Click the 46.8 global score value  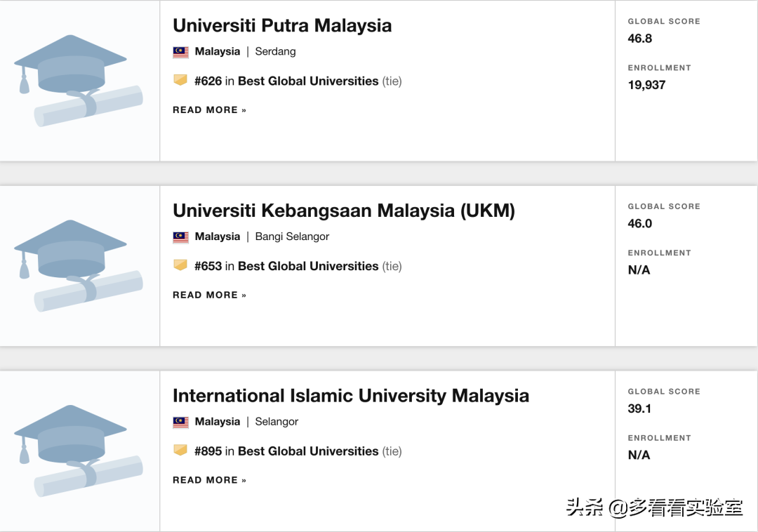pyautogui.click(x=639, y=39)
